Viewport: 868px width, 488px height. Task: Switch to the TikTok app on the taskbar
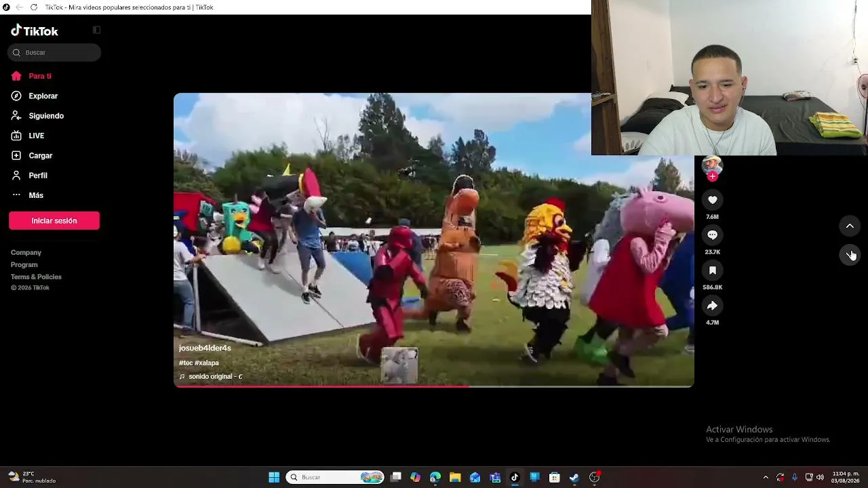tap(515, 477)
